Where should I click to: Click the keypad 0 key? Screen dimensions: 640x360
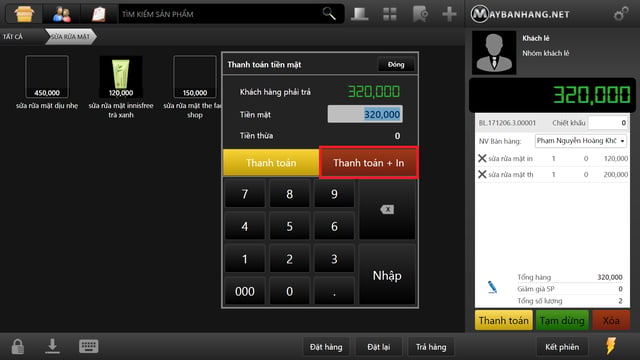[289, 291]
